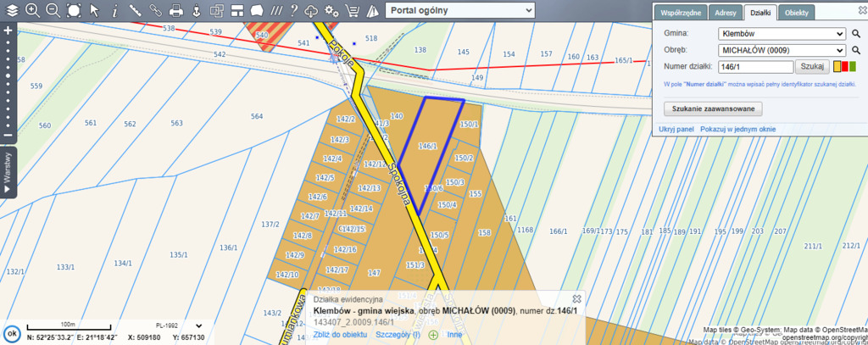Switch to the Współrzędne tab
This screenshot has height=345, width=868.
(680, 14)
